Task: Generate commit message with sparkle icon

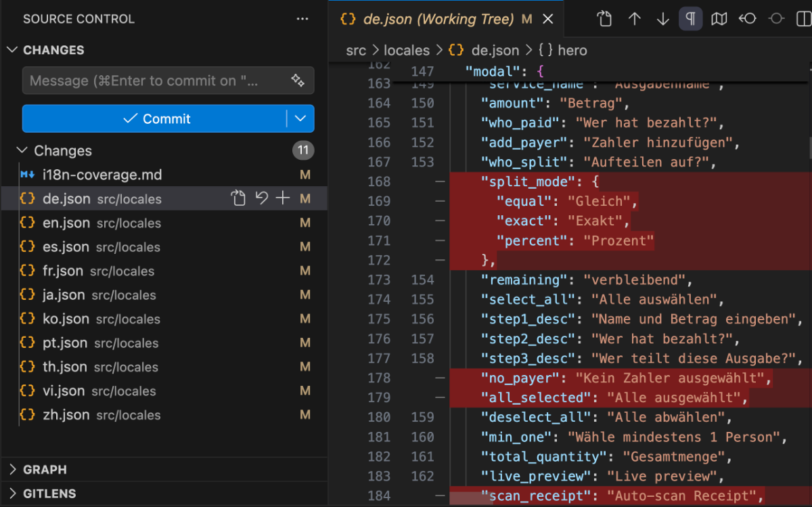Action: click(x=298, y=81)
